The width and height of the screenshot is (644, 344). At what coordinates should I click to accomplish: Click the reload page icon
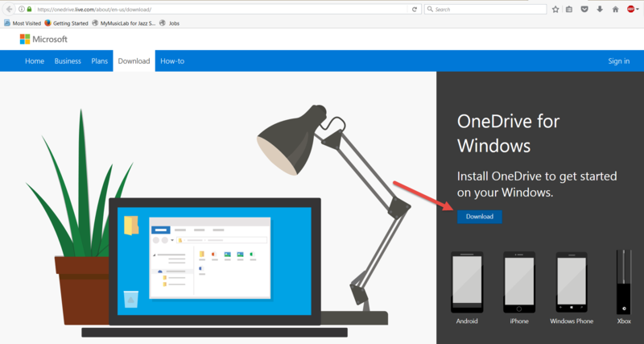(x=415, y=9)
